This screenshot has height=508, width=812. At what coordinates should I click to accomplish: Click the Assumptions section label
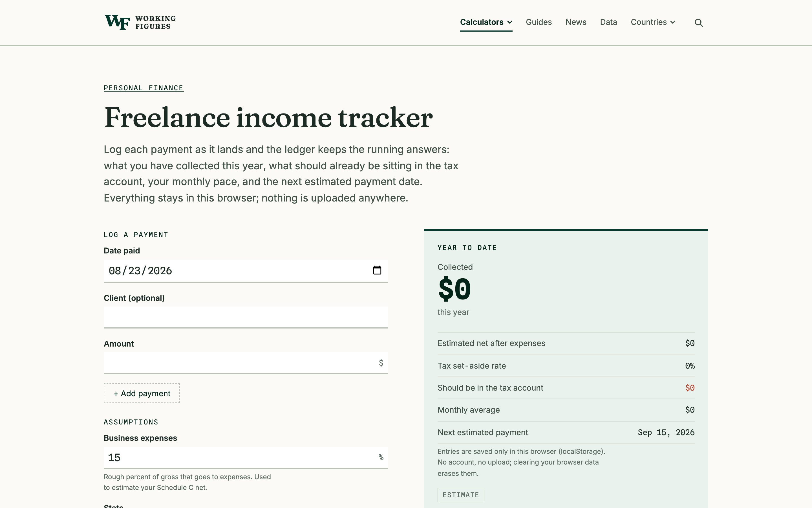[x=131, y=422]
